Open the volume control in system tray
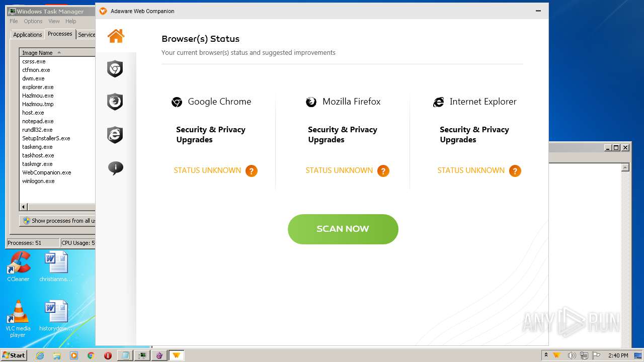 pos(572,355)
